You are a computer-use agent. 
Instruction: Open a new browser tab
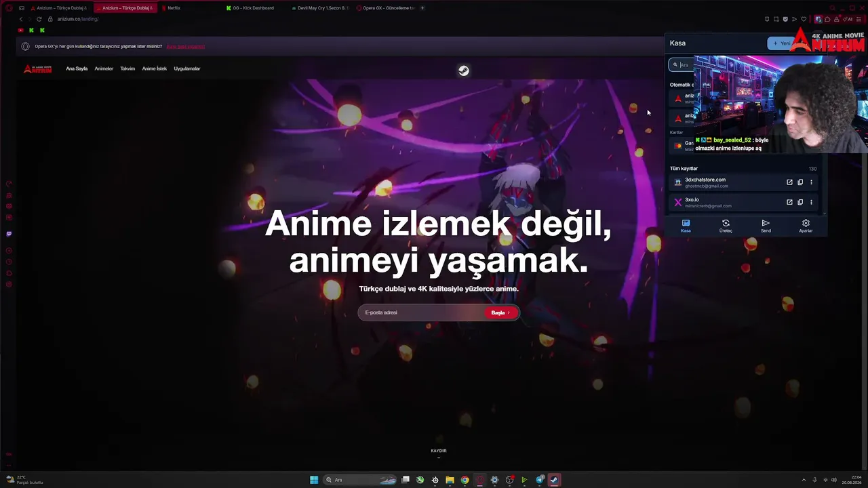click(x=422, y=8)
